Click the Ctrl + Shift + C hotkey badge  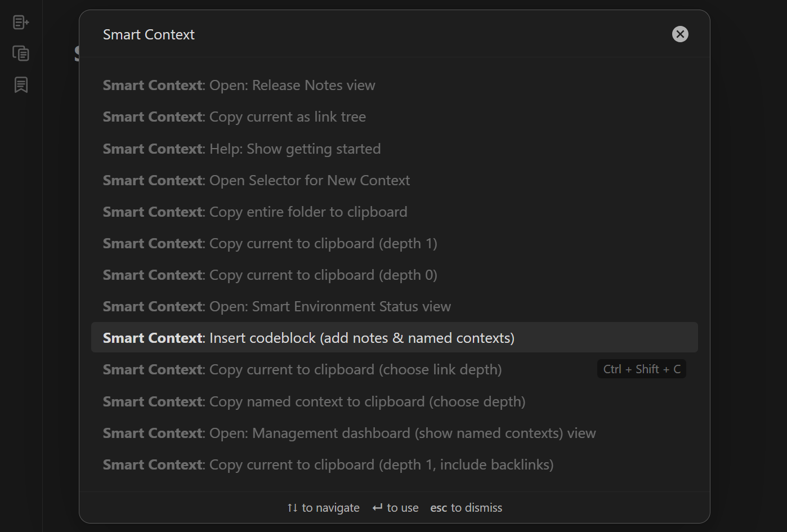point(642,369)
